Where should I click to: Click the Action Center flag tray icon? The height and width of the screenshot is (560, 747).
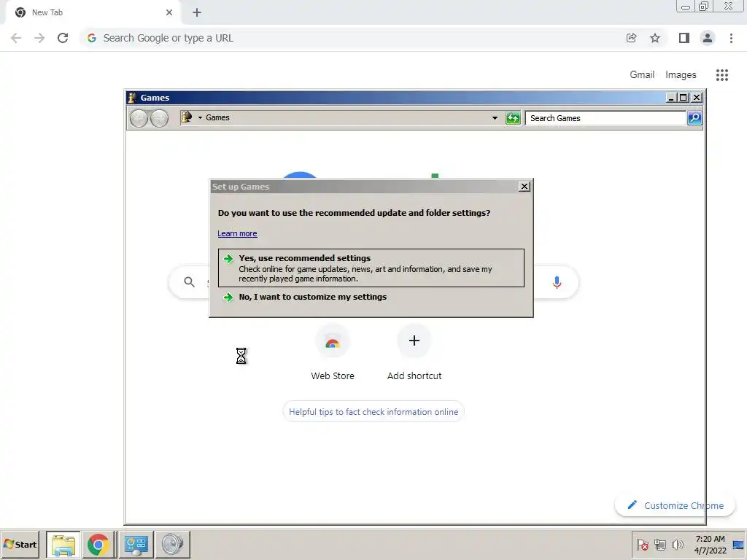(x=642, y=544)
